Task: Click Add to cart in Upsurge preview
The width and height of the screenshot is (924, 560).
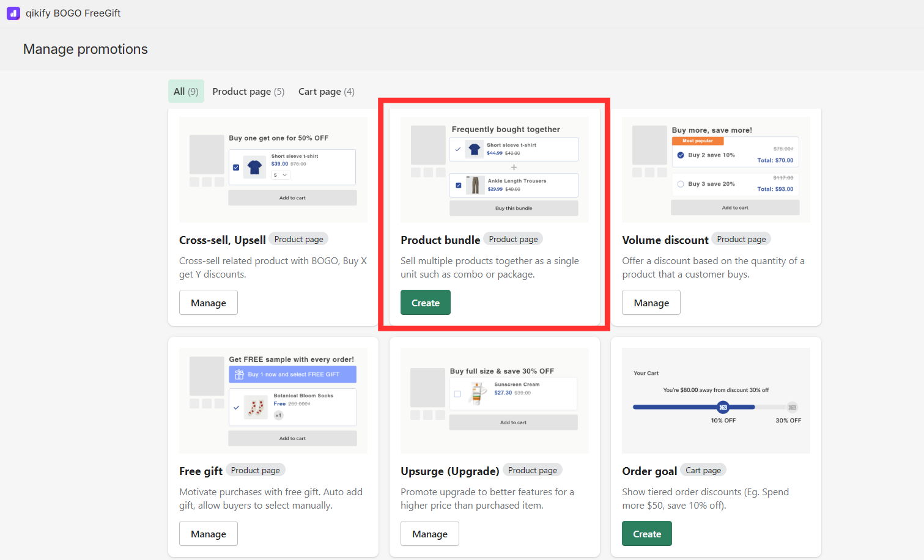Action: [514, 422]
